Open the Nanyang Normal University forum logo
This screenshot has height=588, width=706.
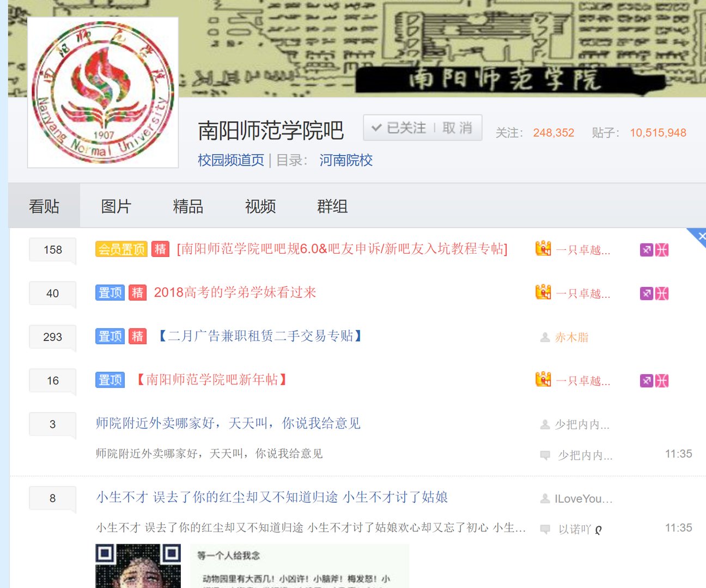click(102, 92)
